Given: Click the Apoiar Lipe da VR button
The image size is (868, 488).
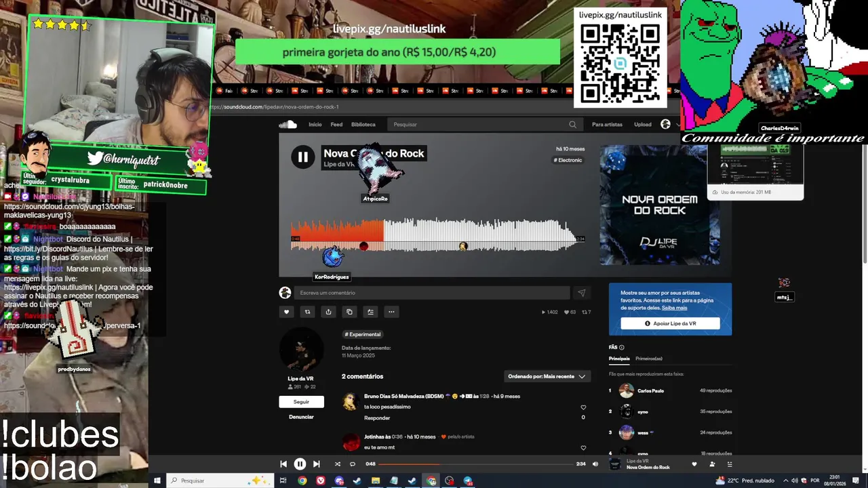Looking at the screenshot, I should click(670, 323).
